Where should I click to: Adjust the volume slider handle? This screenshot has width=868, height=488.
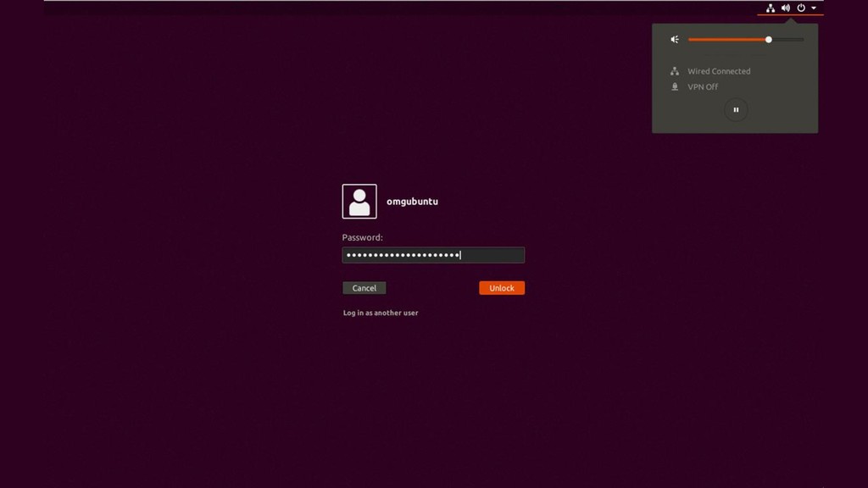coord(768,39)
